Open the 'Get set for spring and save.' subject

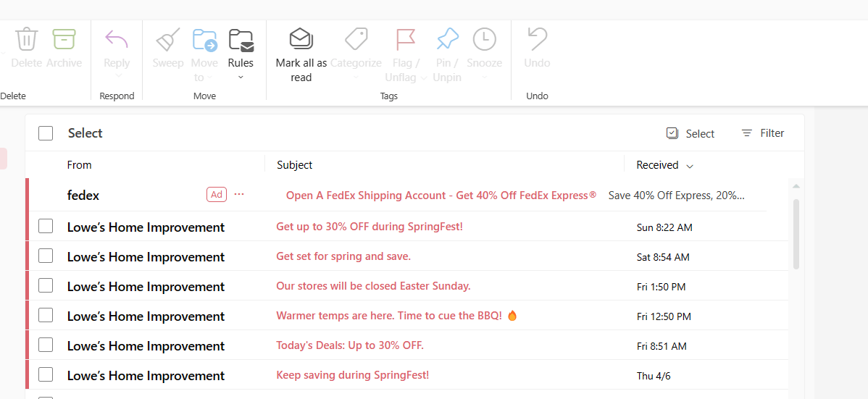343,256
